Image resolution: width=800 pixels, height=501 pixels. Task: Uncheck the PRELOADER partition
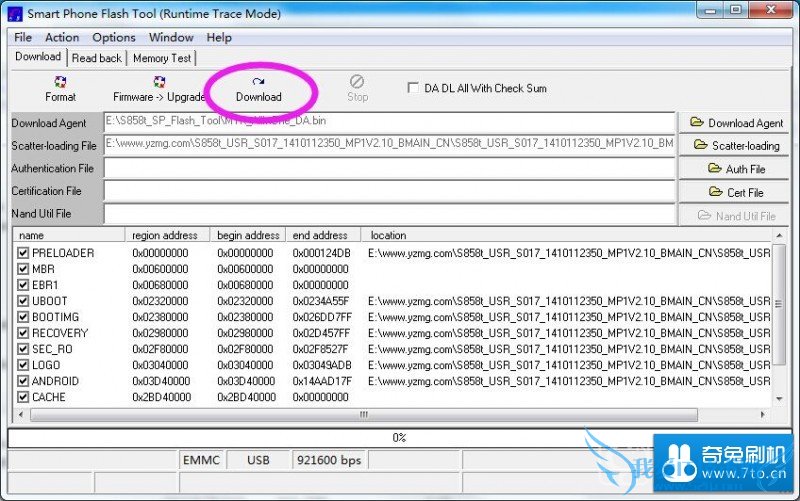[x=23, y=253]
